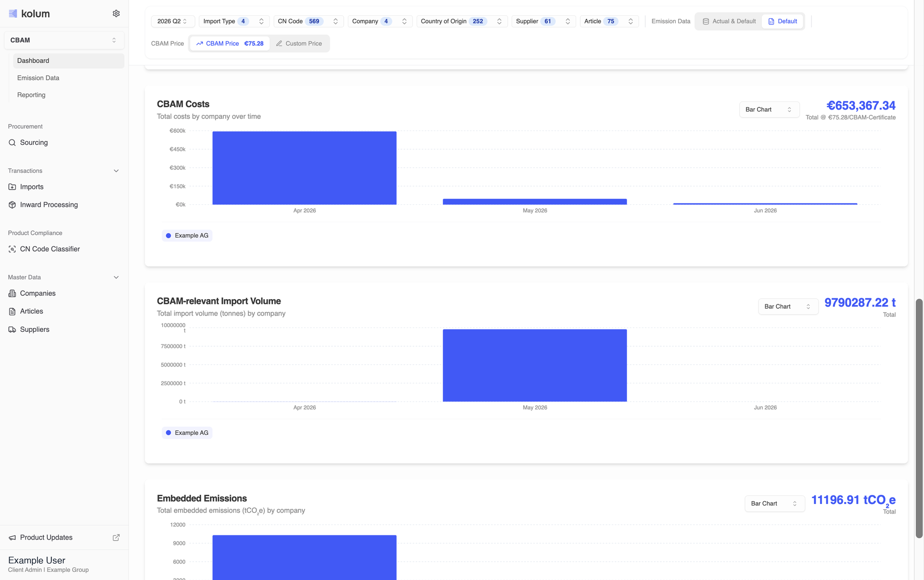Click the CN Code Classifier scan icon
This screenshot has width=924, height=580.
(x=12, y=249)
